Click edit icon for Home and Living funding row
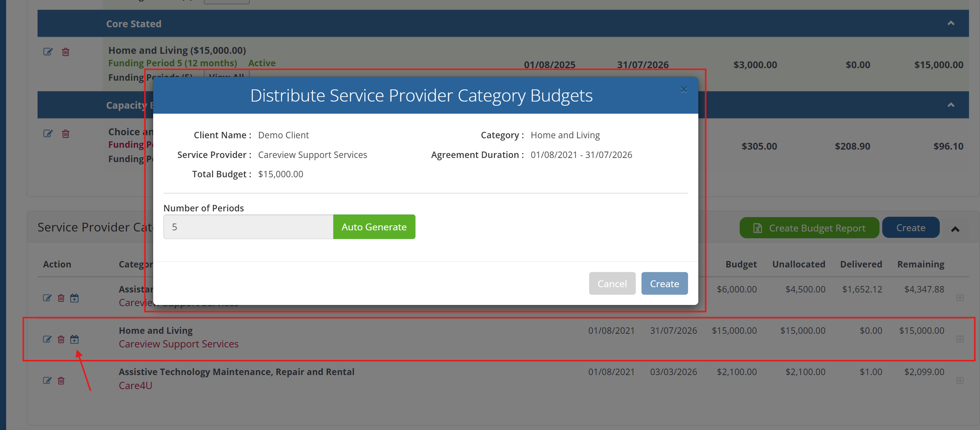980x430 pixels. tap(48, 51)
